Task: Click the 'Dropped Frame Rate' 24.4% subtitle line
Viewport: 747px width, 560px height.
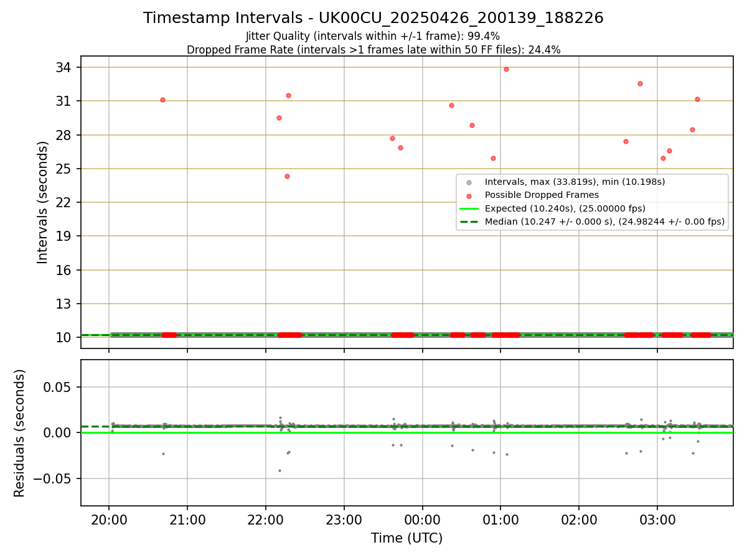Action: 374,50
